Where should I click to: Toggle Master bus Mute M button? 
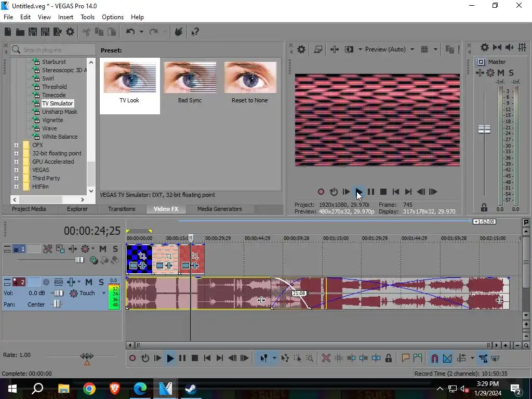point(500,73)
